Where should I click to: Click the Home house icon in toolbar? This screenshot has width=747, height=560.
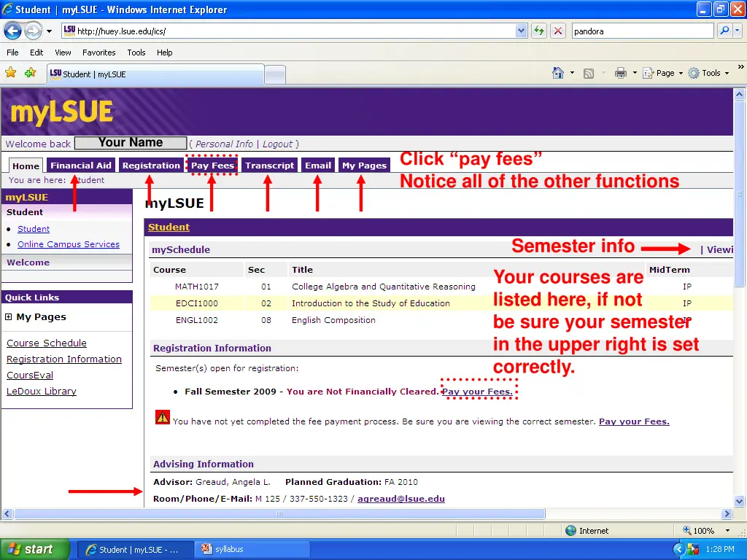pos(558,73)
